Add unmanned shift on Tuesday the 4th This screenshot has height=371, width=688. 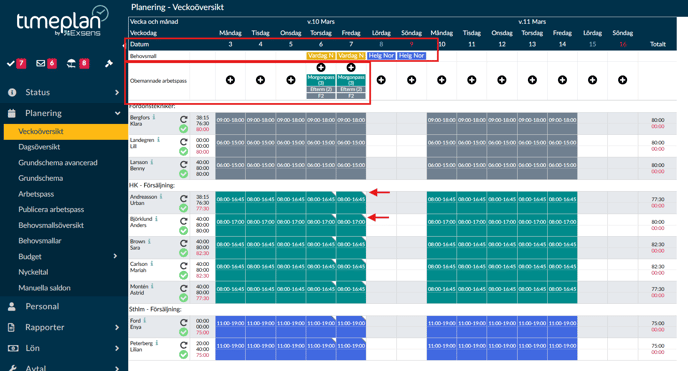(260, 80)
